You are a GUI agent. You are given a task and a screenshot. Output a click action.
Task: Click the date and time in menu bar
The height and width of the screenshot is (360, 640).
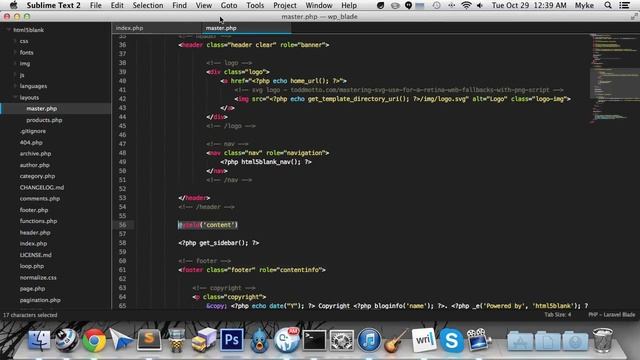[x=529, y=5]
